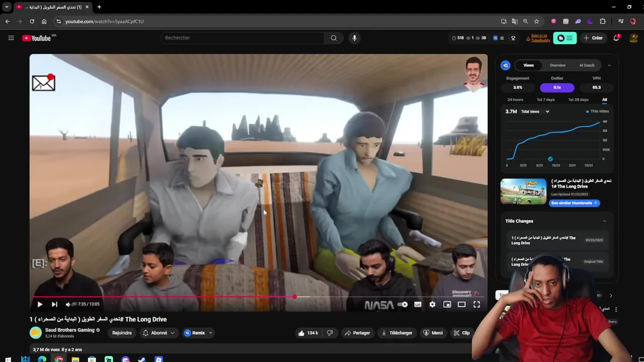The image size is (644, 362).
Task: Click the address bar URL
Action: point(105,21)
